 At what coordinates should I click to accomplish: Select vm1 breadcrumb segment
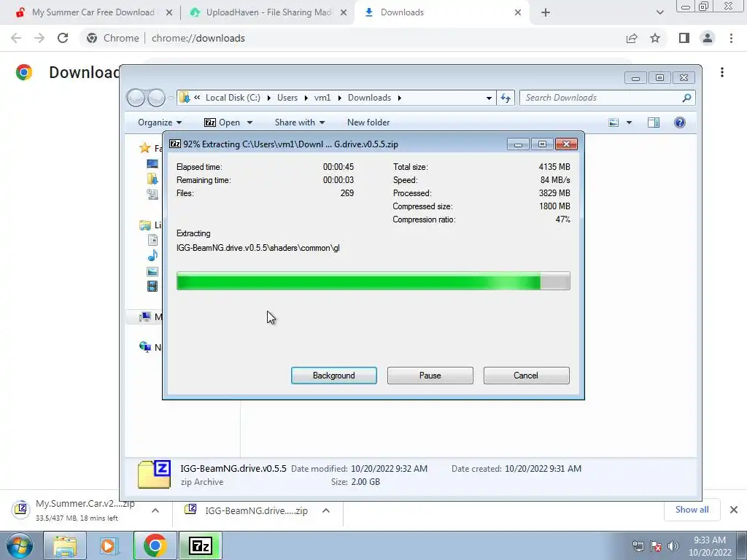[322, 98]
